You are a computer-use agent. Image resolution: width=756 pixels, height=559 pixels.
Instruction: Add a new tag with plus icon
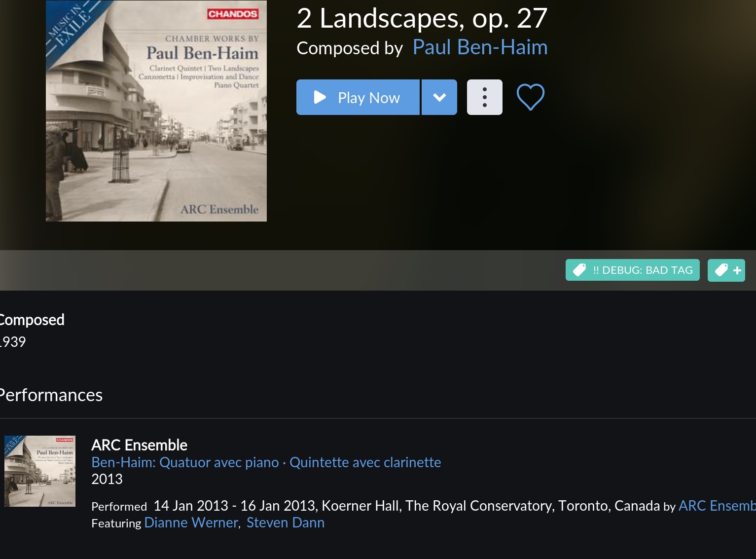click(726, 270)
